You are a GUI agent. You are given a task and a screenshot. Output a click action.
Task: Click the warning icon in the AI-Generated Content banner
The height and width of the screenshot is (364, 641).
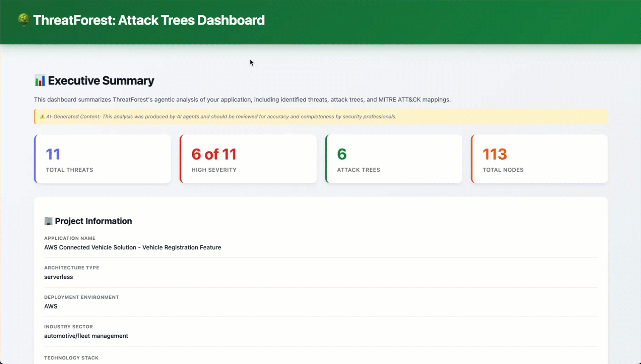[x=42, y=116]
